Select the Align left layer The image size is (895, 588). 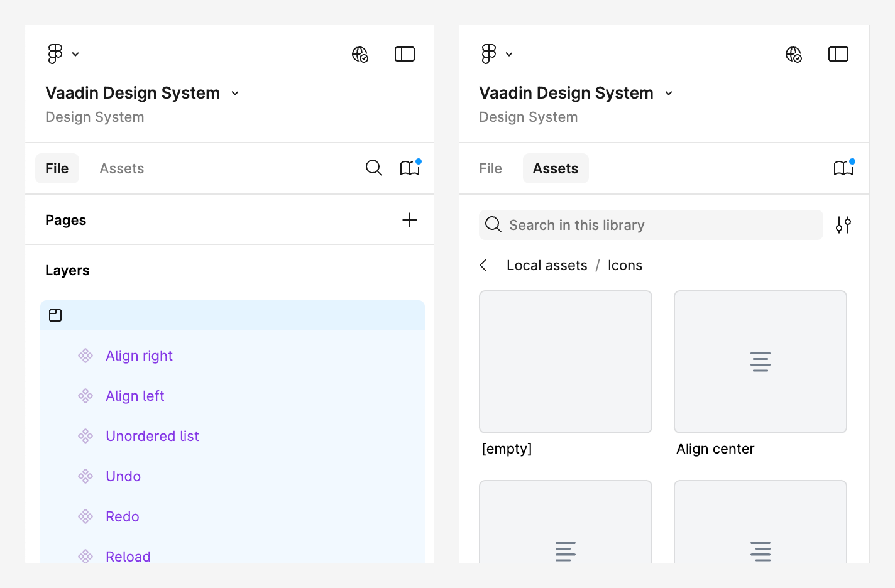(x=135, y=396)
